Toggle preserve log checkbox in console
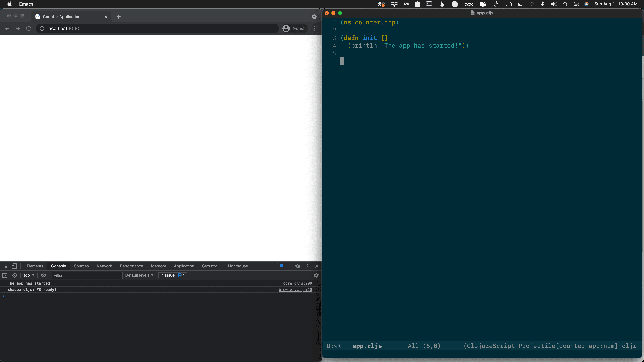This screenshot has width=644, height=362. [316, 275]
